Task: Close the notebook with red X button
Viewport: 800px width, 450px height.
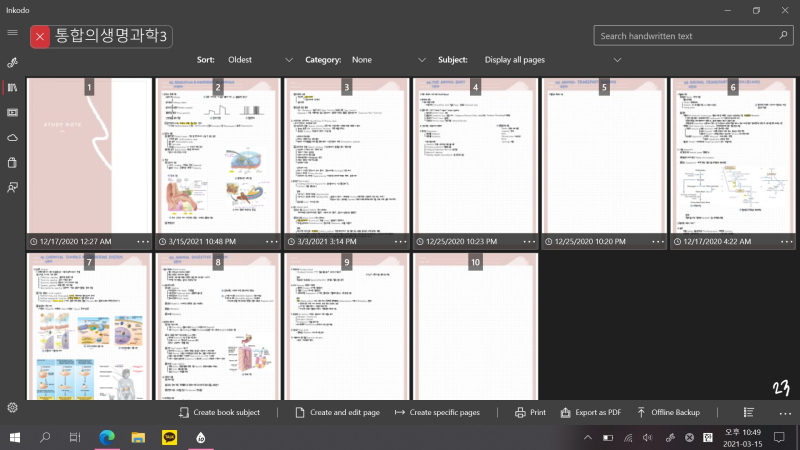Action: coord(40,37)
